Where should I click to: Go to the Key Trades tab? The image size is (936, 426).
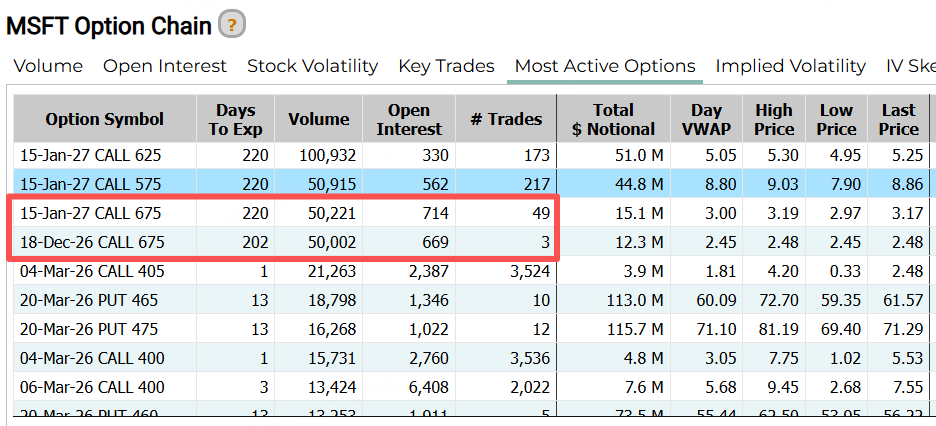click(x=446, y=66)
